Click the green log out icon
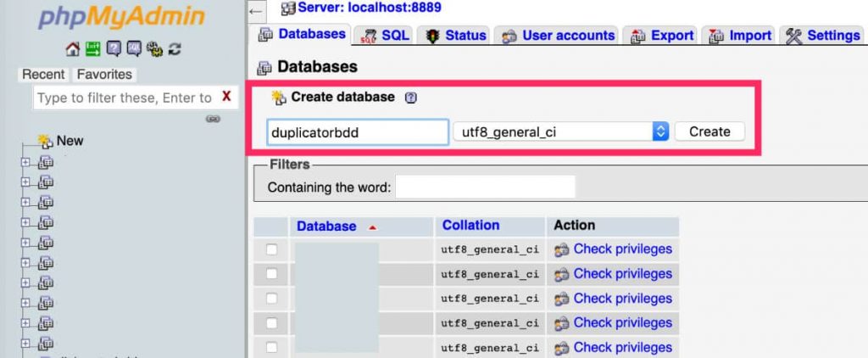Viewport: 868px width, 358px height. 92,49
